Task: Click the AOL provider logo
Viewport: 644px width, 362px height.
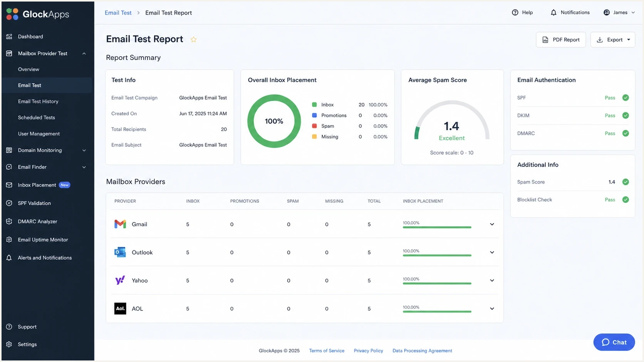Action: pyautogui.click(x=120, y=309)
